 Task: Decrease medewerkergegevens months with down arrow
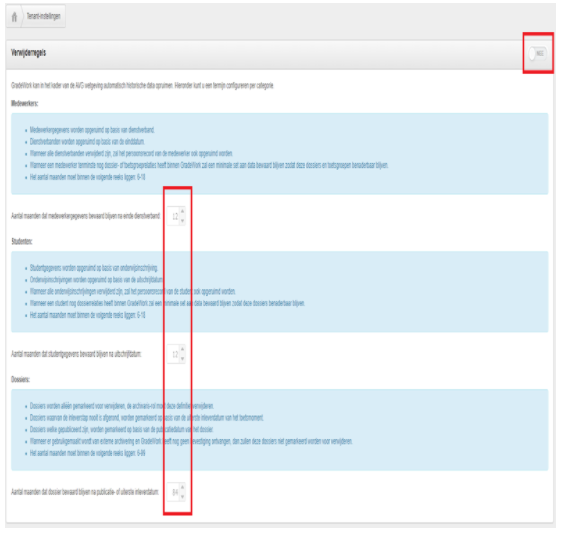click(x=182, y=220)
